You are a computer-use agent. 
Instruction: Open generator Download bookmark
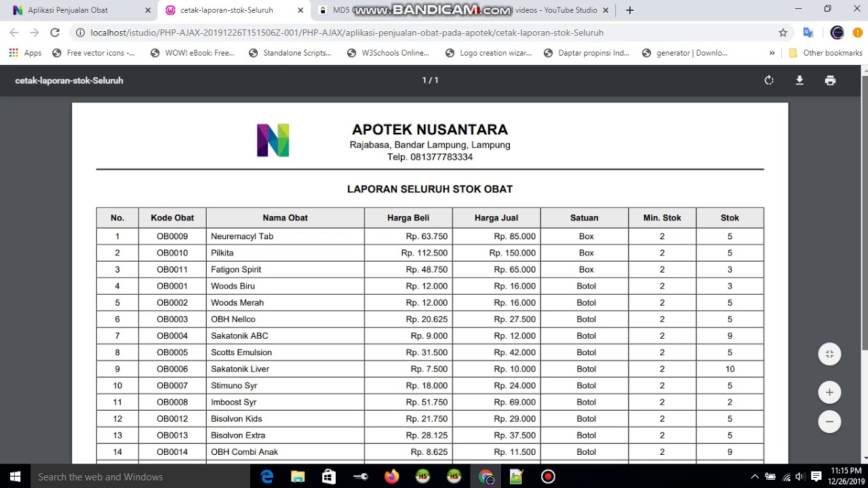(x=685, y=53)
